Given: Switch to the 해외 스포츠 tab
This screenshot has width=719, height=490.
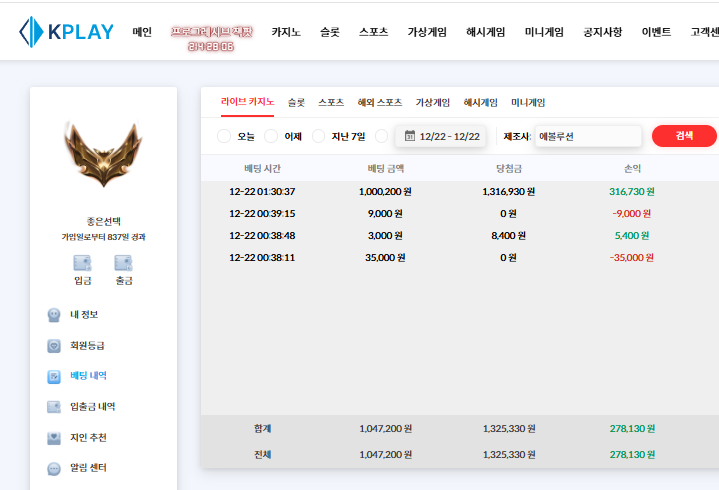Looking at the screenshot, I should point(379,102).
